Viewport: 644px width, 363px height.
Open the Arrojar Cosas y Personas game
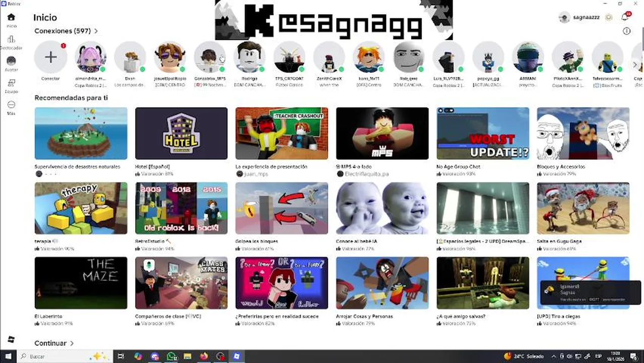[382, 283]
